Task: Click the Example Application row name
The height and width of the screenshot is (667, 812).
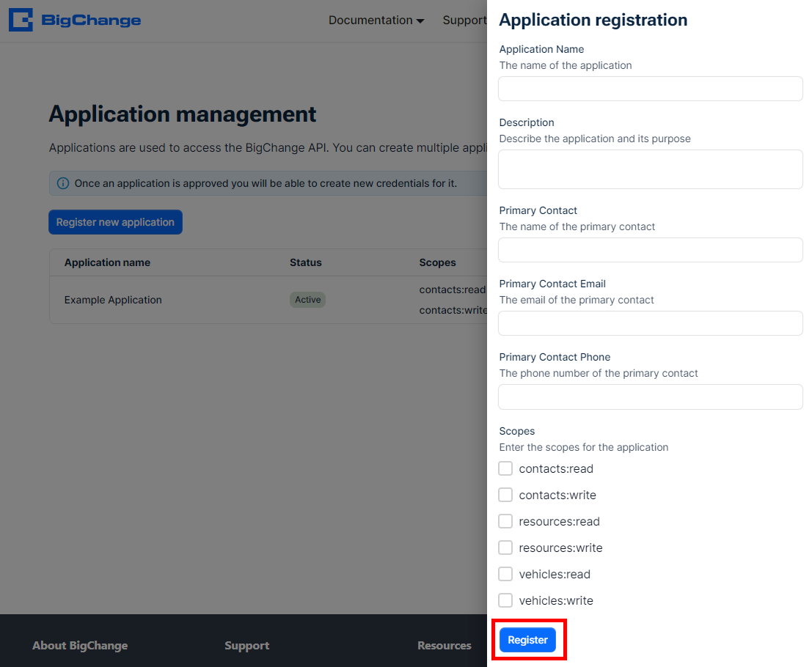Action: coord(113,300)
